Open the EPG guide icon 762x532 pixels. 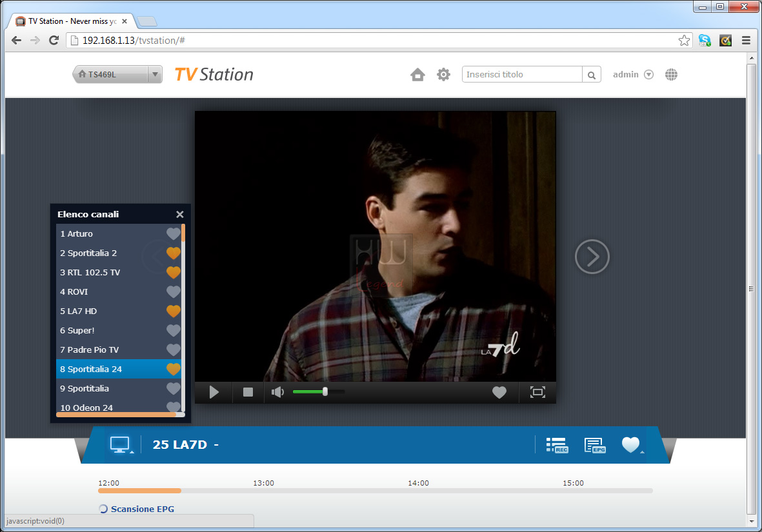coord(595,445)
